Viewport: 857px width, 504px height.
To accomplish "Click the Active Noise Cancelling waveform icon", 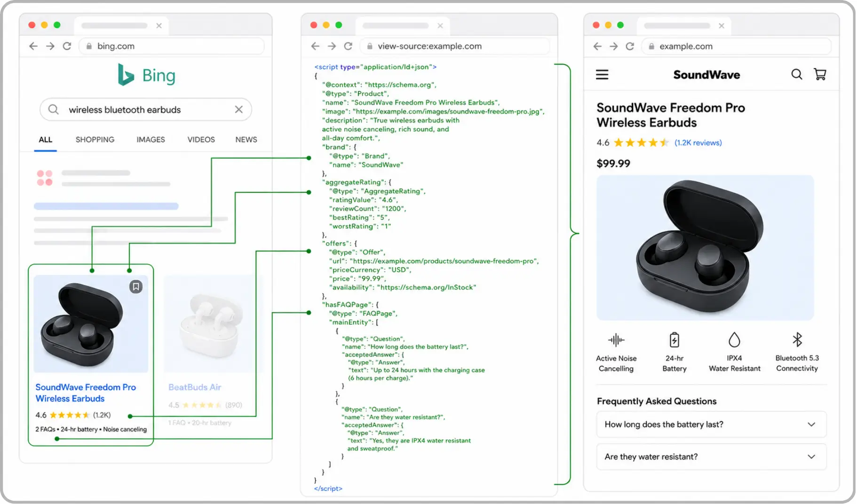I will [616, 339].
